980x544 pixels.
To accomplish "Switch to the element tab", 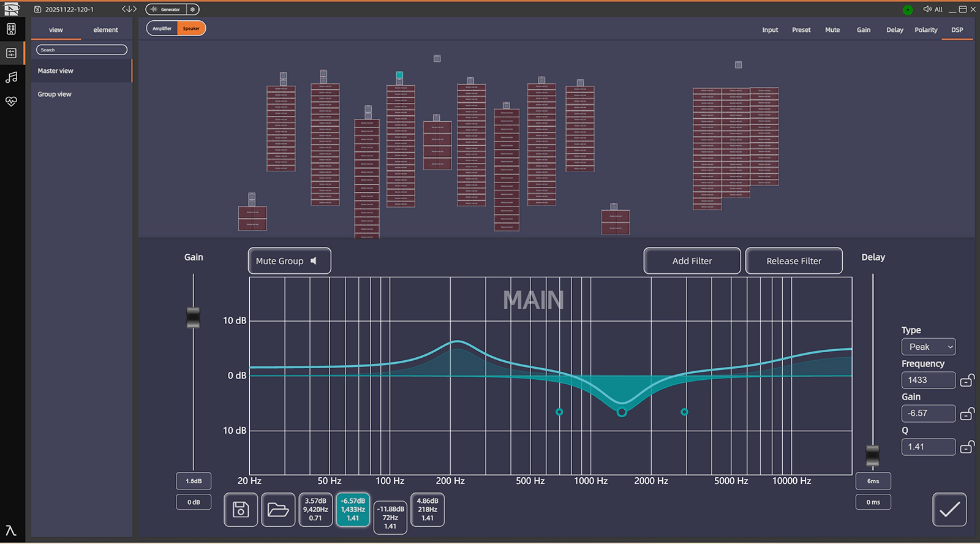I will [x=105, y=30].
